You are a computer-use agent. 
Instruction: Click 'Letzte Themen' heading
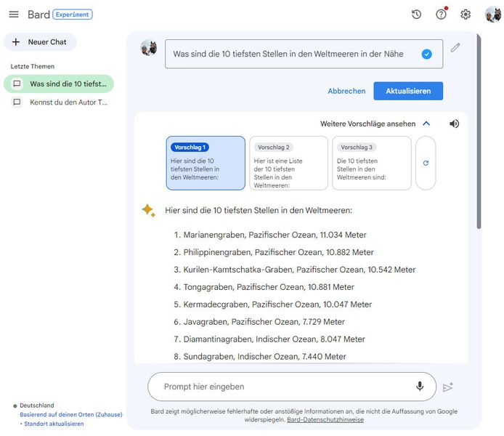[x=33, y=67]
